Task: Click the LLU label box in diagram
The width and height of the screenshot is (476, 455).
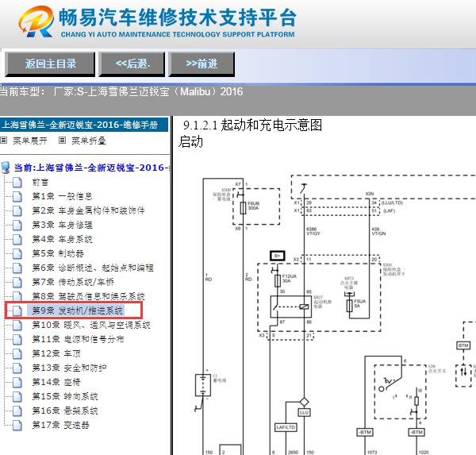Action: point(304,412)
